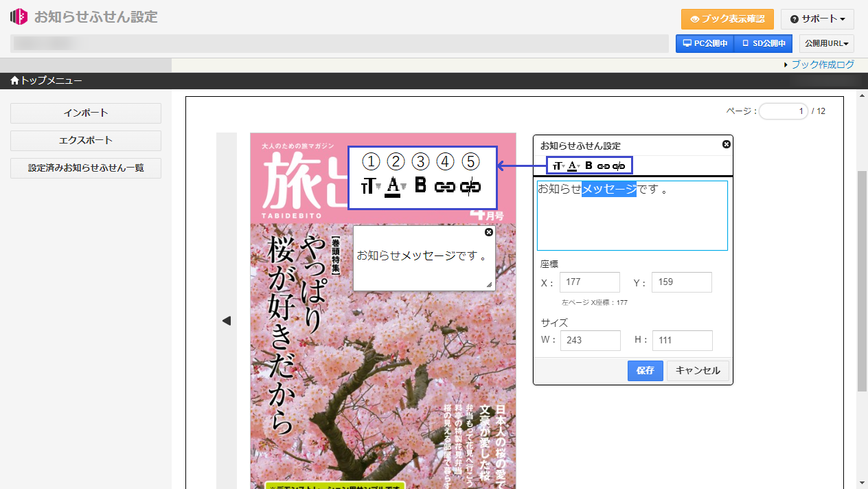Click the エクスポート button in the sidebar
Screen dimensions: 868x489
[85, 140]
